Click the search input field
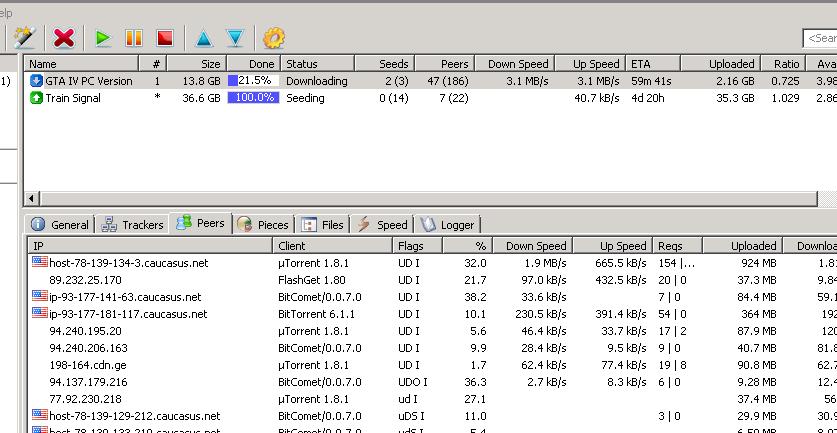This screenshot has width=837, height=433. [820, 38]
